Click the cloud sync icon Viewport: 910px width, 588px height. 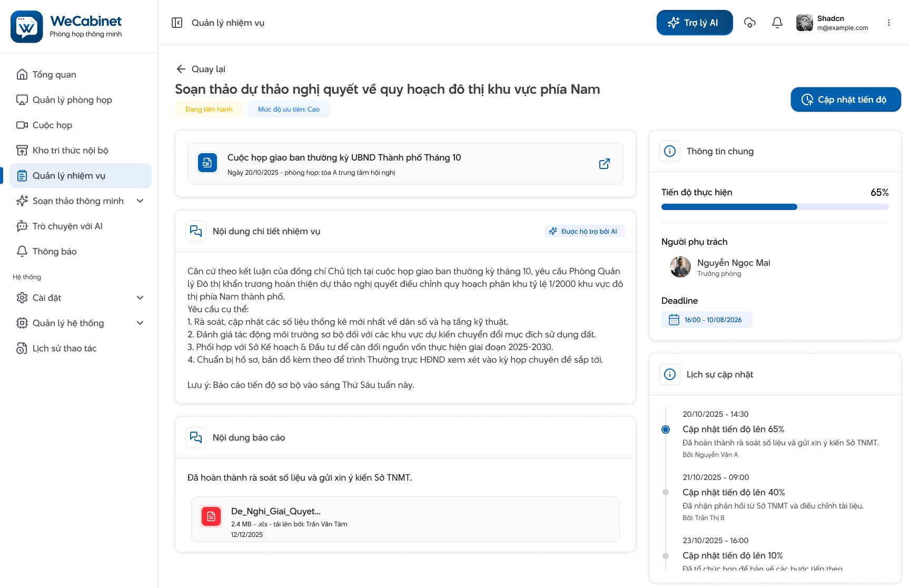(x=750, y=23)
